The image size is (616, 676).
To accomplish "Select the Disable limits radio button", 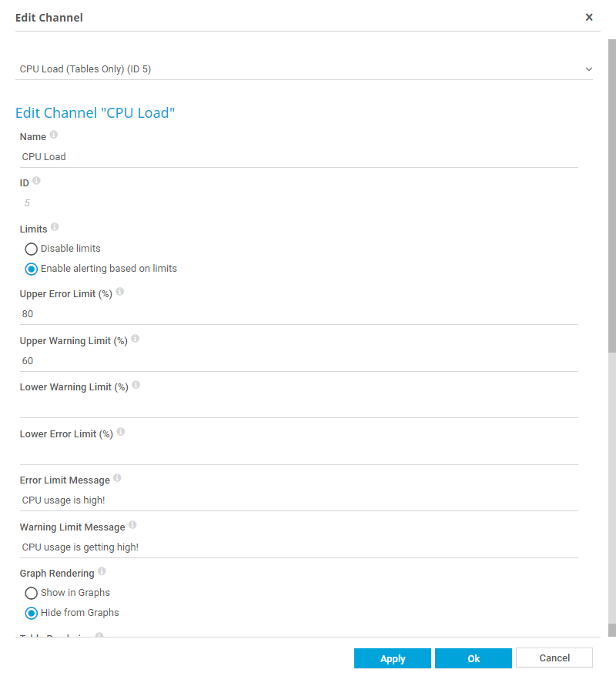I will [32, 249].
